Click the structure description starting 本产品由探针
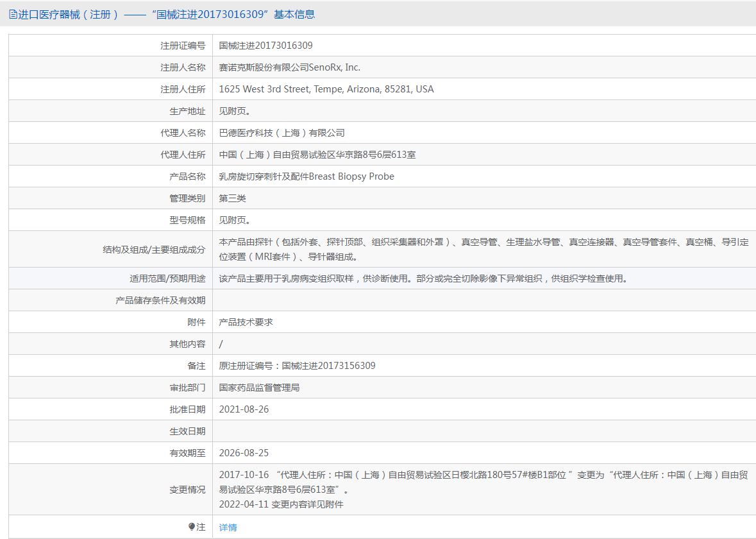Viewport: 756px width, 539px height. (483, 250)
